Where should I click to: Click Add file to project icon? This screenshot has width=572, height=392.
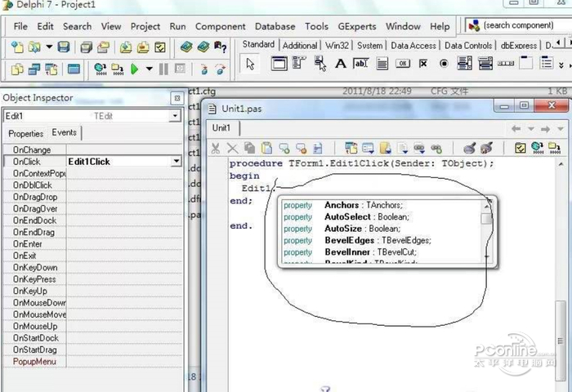pos(126,47)
